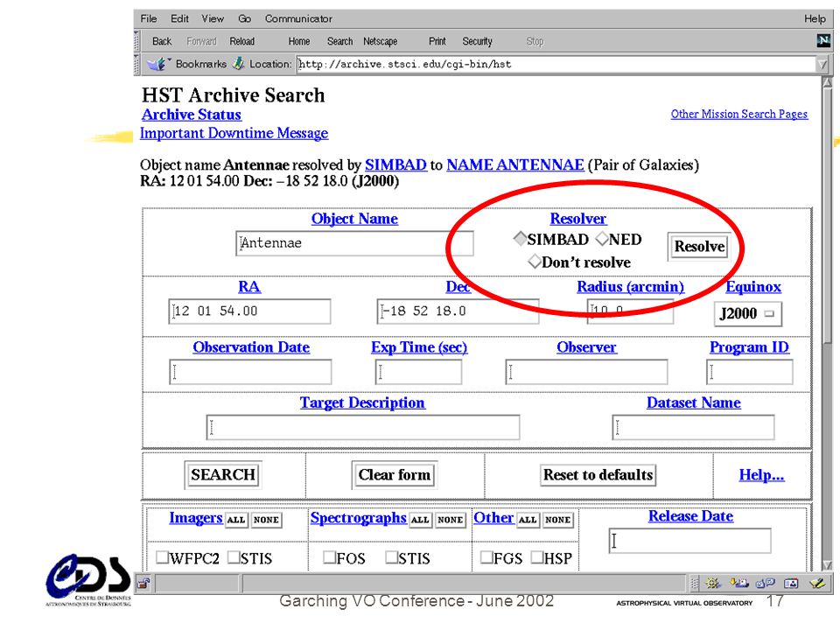Click the Search toolbar button

click(x=339, y=41)
